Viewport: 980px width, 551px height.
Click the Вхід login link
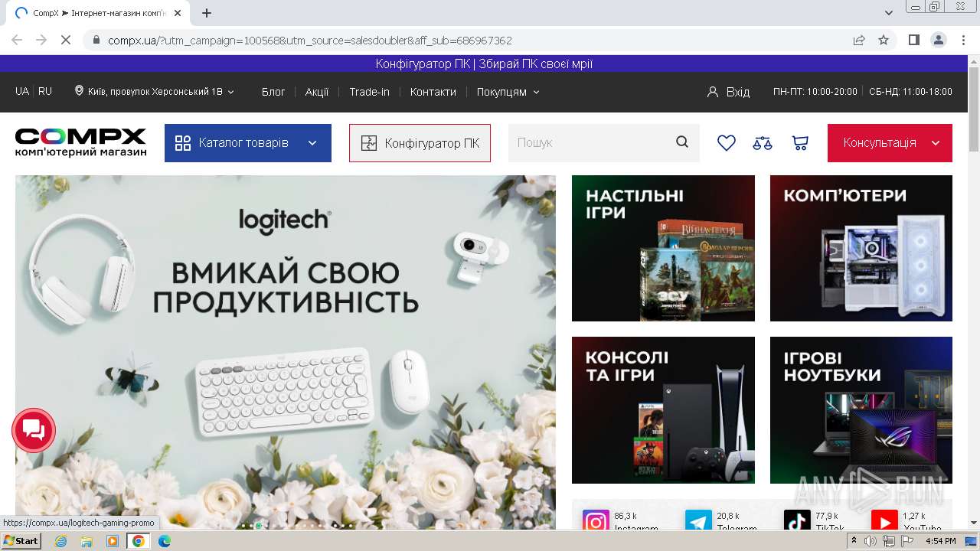(738, 92)
